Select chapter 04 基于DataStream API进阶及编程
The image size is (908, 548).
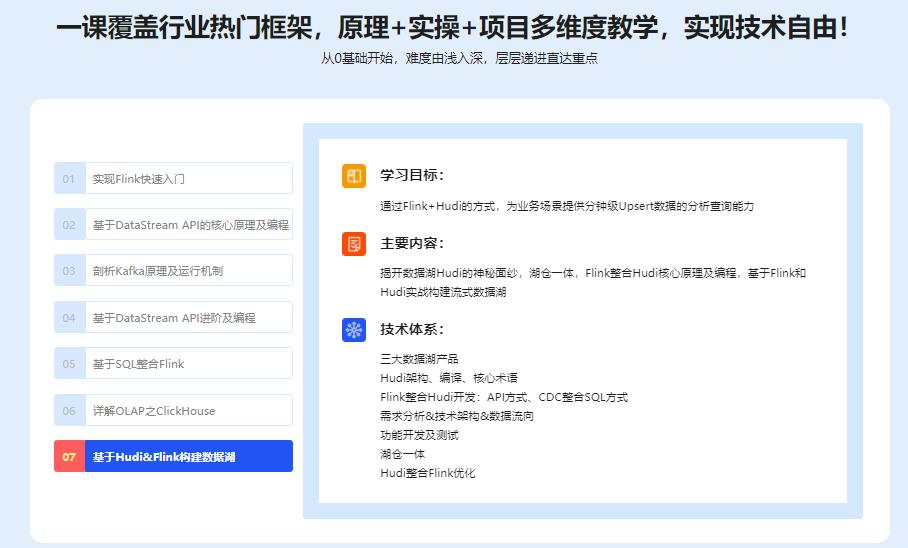173,318
